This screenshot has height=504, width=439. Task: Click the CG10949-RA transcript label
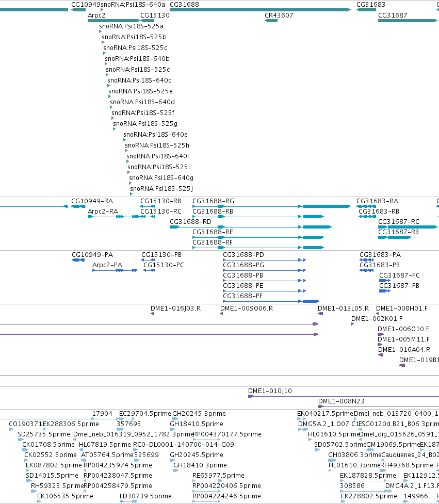92,201
